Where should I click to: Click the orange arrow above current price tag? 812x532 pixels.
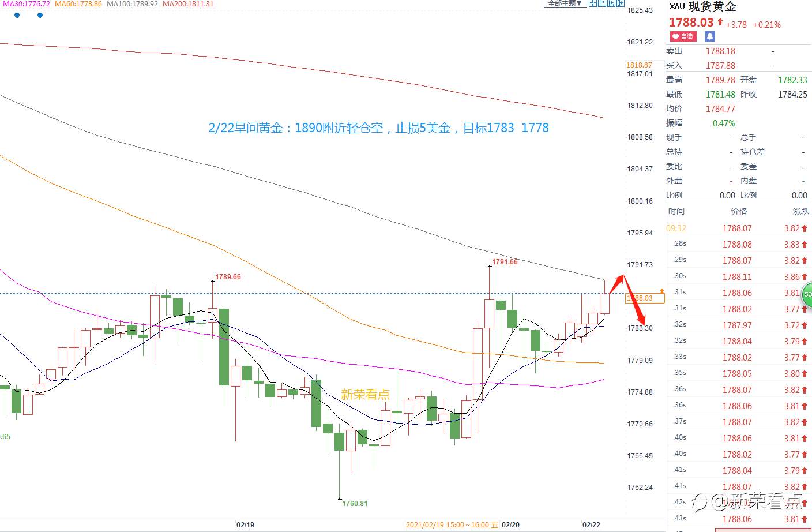[661, 291]
